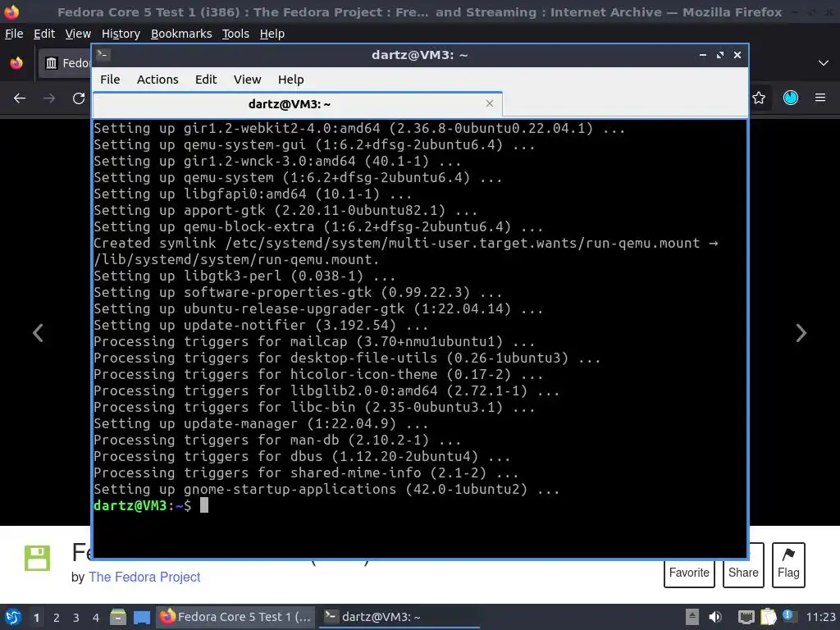Open Firefox Bookmarks menu
This screenshot has width=840, height=630.
[181, 34]
